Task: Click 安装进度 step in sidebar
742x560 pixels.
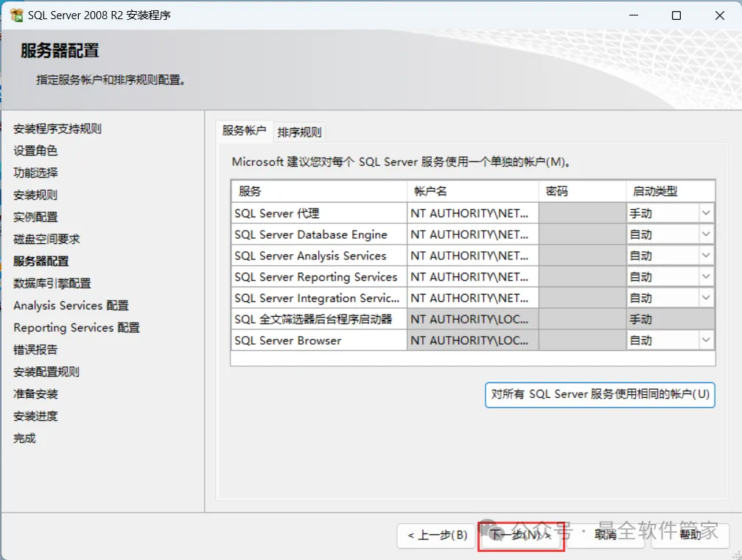Action: 35,416
